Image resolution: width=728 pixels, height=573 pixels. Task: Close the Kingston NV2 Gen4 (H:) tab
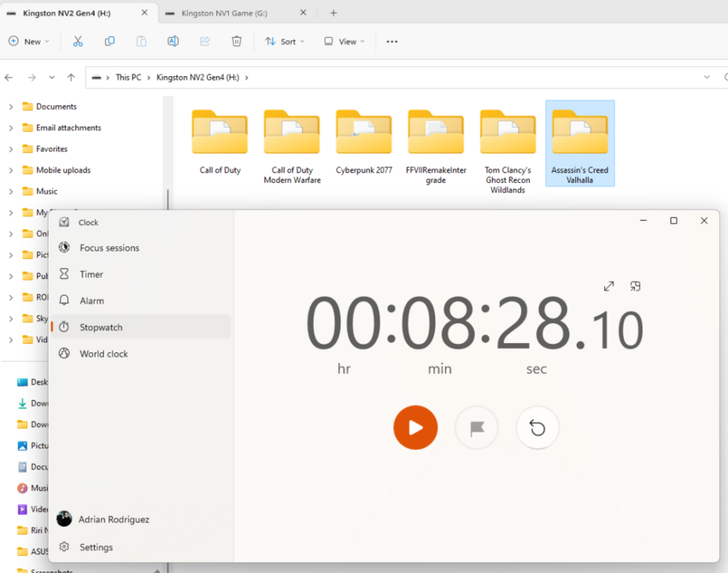[x=145, y=13]
